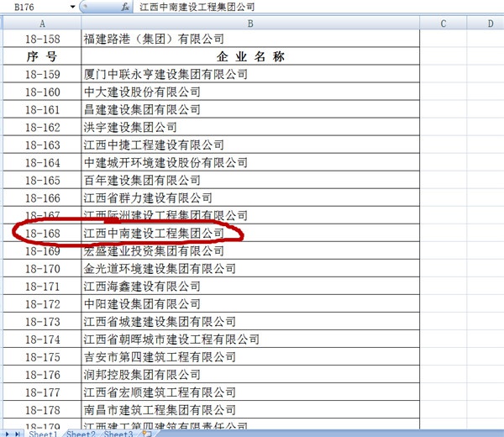
Task: Select cell 中建城开环境建设股份有限公司
Action: [250, 162]
